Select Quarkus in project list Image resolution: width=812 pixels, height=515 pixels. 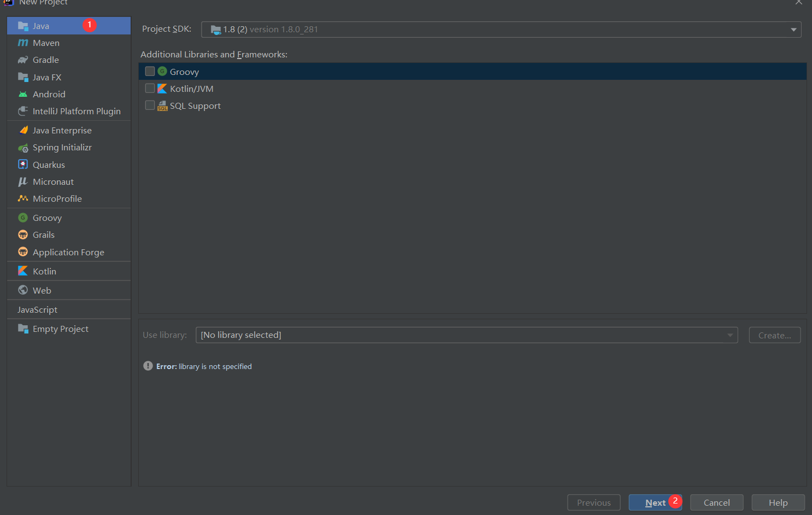[69, 165]
